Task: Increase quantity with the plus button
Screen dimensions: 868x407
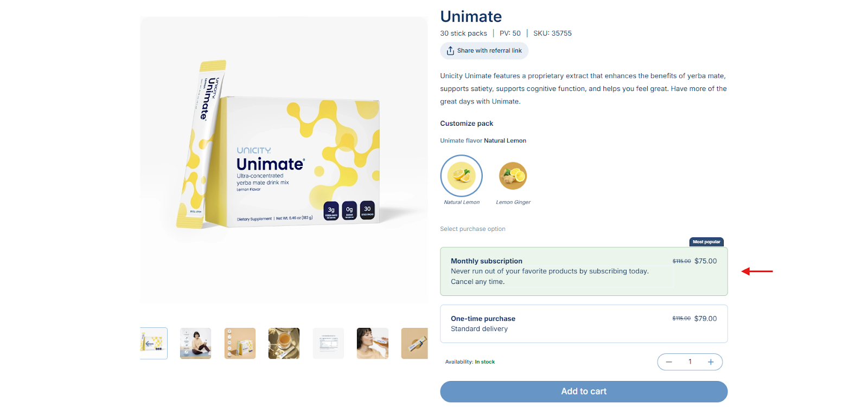Action: point(711,362)
